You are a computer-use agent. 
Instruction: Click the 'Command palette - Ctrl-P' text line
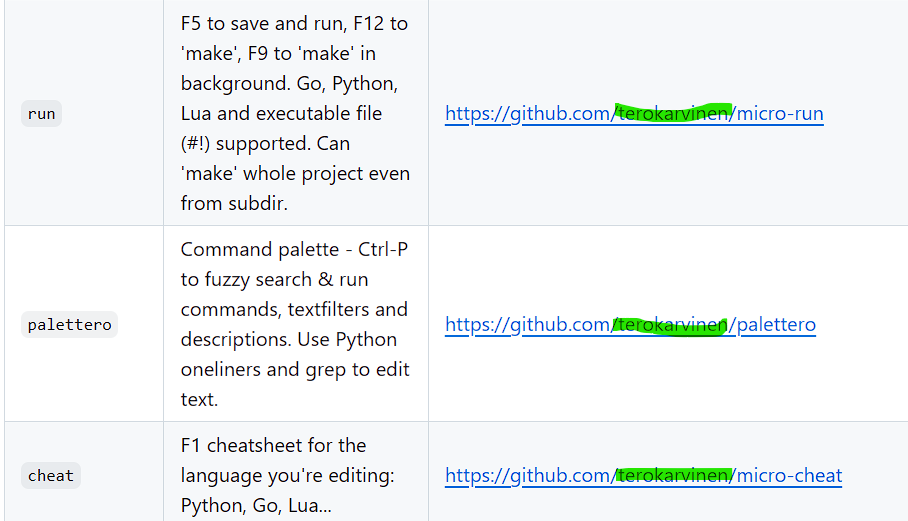(294, 250)
